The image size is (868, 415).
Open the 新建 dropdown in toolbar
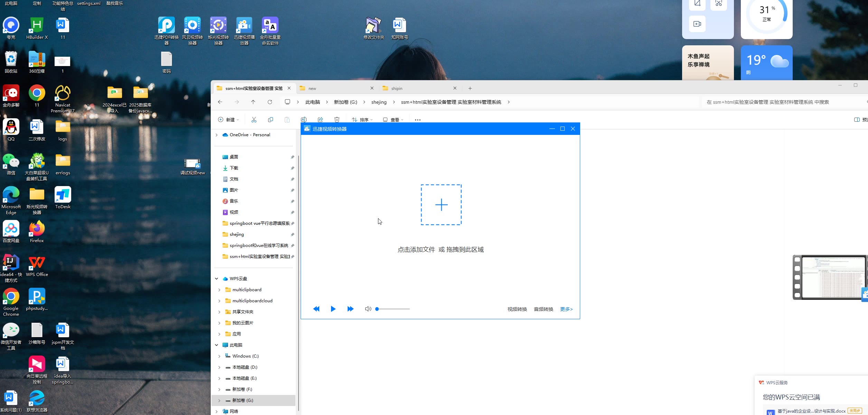click(228, 120)
